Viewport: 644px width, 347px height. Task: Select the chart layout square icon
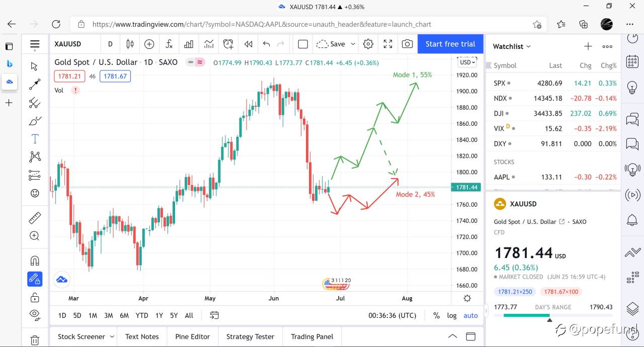tap(303, 44)
